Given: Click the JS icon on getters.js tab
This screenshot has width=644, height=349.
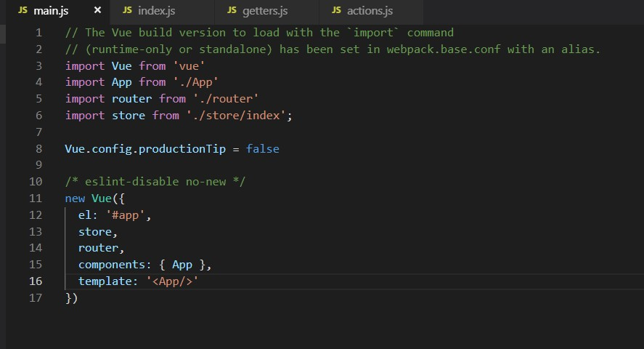Looking at the screenshot, I should point(232,10).
